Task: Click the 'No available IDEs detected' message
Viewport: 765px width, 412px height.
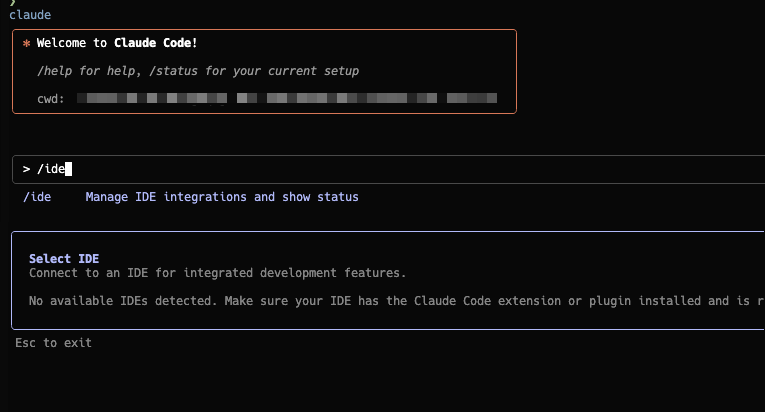Action: coord(396,301)
